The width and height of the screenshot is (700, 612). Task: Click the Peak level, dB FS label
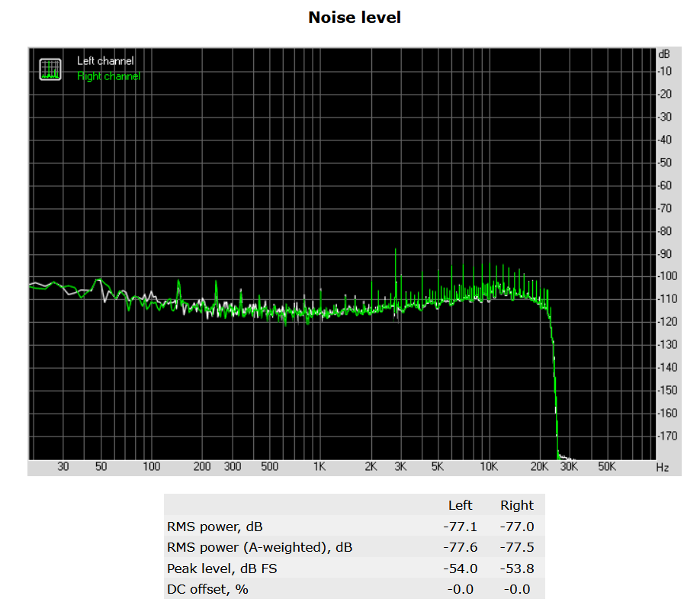pos(222,569)
